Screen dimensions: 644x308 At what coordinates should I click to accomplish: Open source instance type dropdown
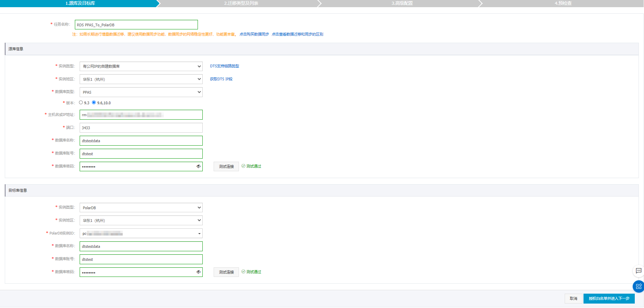[x=141, y=66]
